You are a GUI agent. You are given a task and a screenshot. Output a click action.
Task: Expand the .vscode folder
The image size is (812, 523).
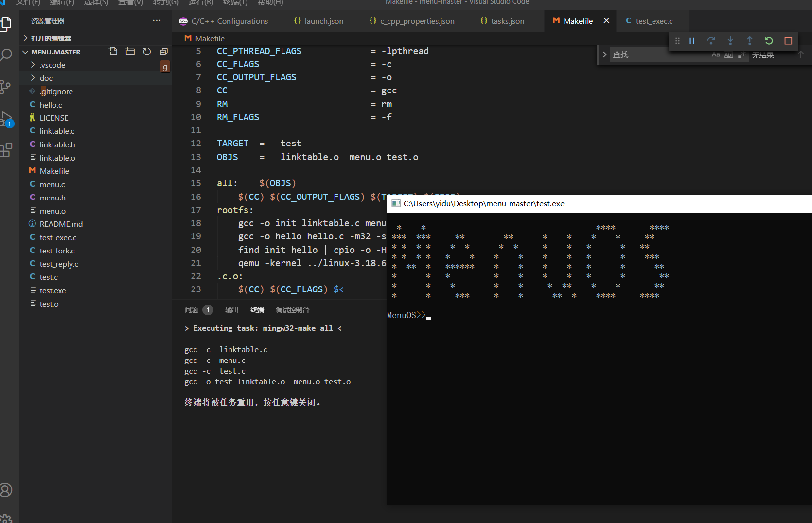coord(53,65)
